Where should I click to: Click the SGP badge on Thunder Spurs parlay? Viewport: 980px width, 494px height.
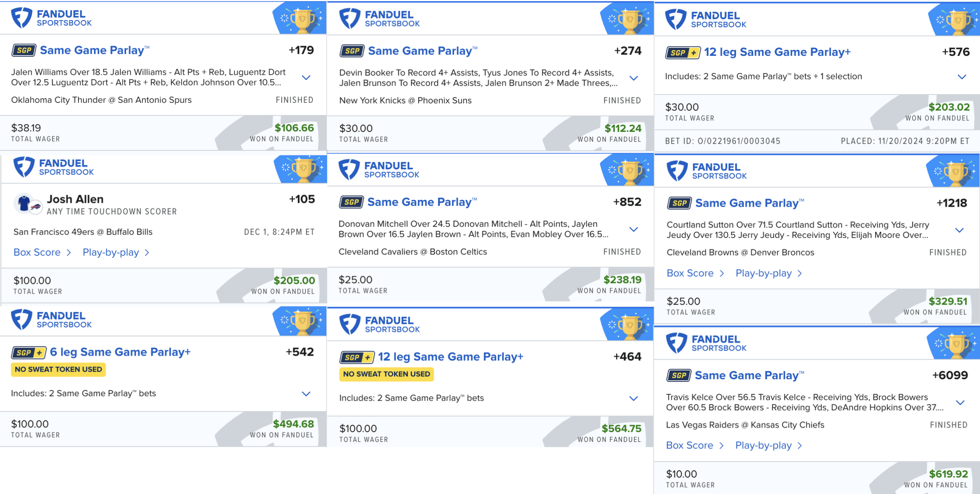coord(24,51)
